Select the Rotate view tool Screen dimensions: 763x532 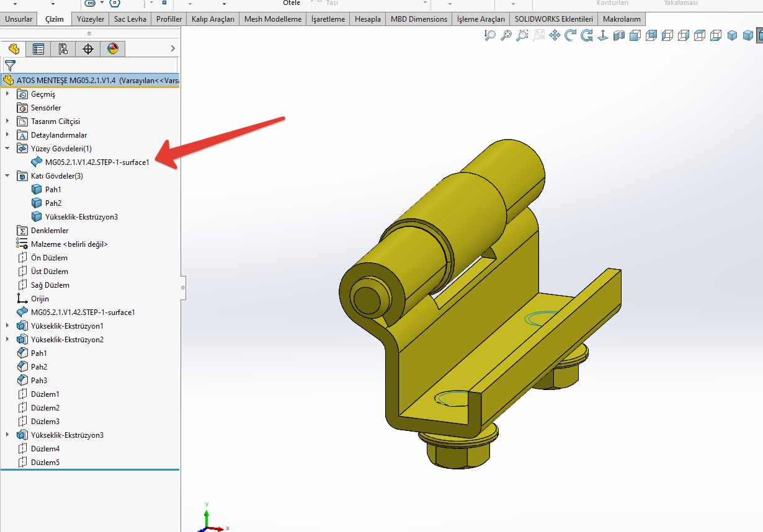571,35
